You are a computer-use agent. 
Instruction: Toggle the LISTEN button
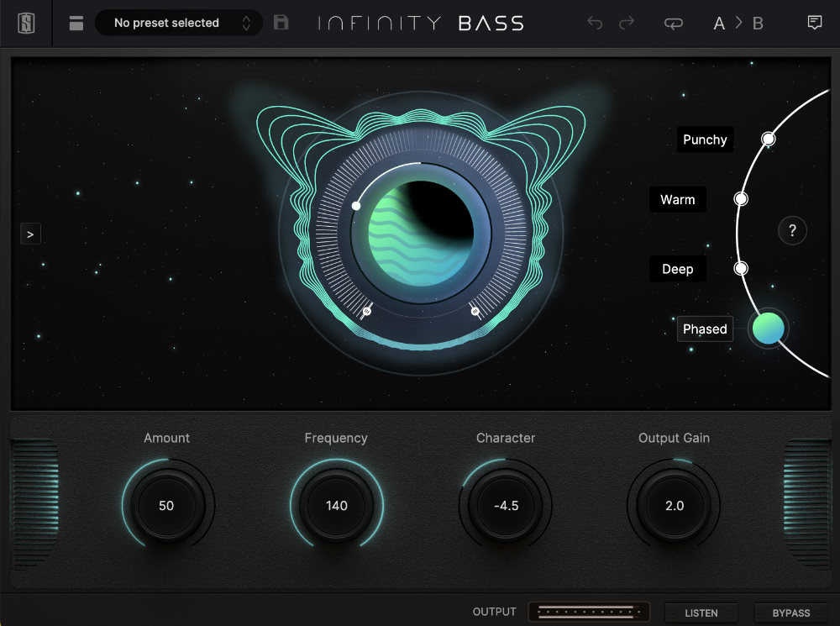coord(701,613)
